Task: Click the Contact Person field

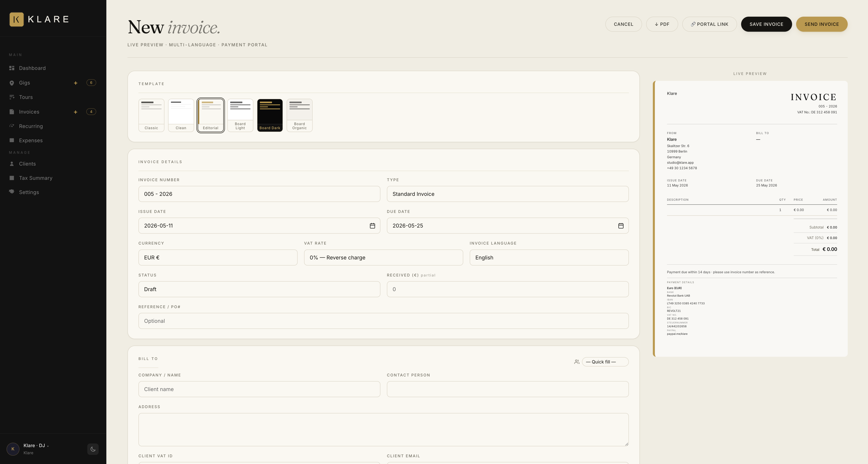Action: pyautogui.click(x=507, y=389)
